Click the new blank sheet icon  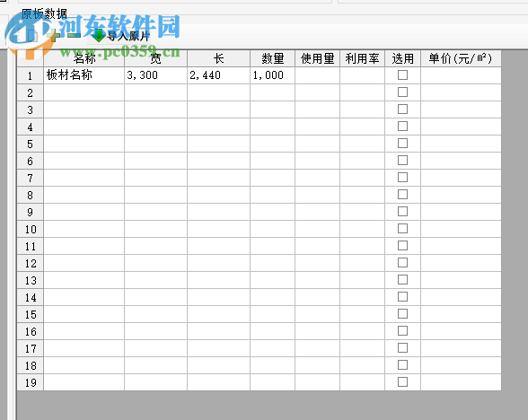click(31, 35)
